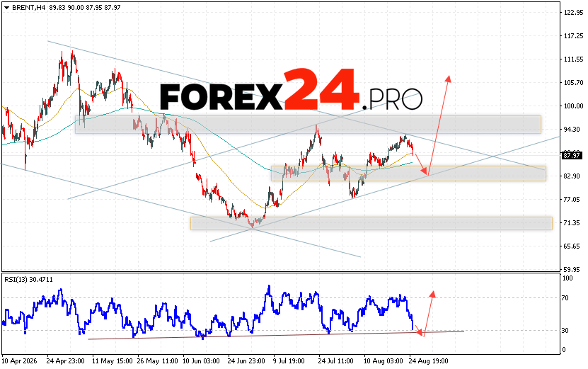Image resolution: width=588 pixels, height=369 pixels.
Task: Click the 65.65 price axis value
Action: pos(572,246)
